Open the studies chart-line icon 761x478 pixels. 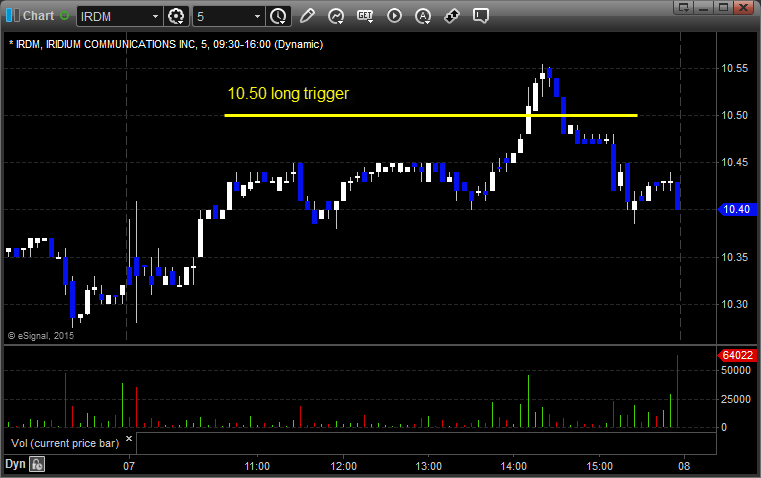[336, 16]
